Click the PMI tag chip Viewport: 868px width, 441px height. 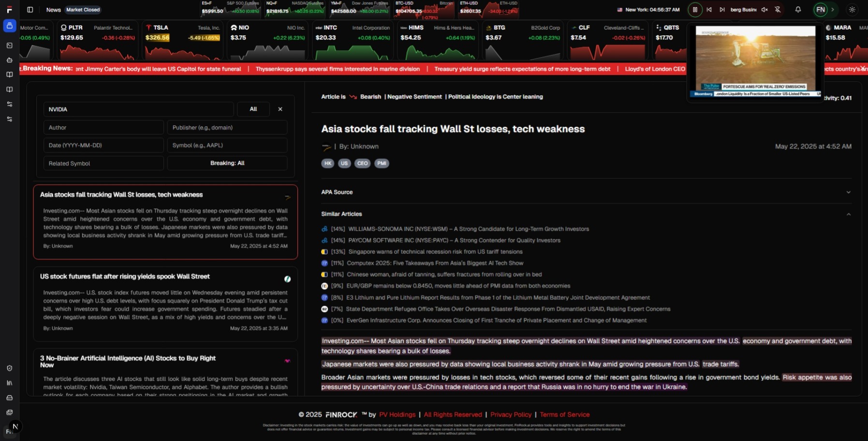tap(382, 163)
